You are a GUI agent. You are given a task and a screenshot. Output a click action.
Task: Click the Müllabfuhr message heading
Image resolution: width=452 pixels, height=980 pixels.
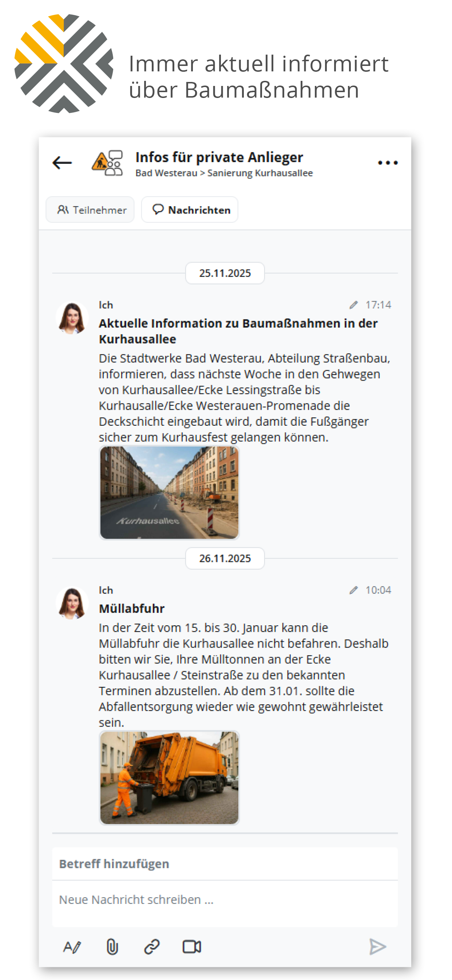[x=131, y=608]
